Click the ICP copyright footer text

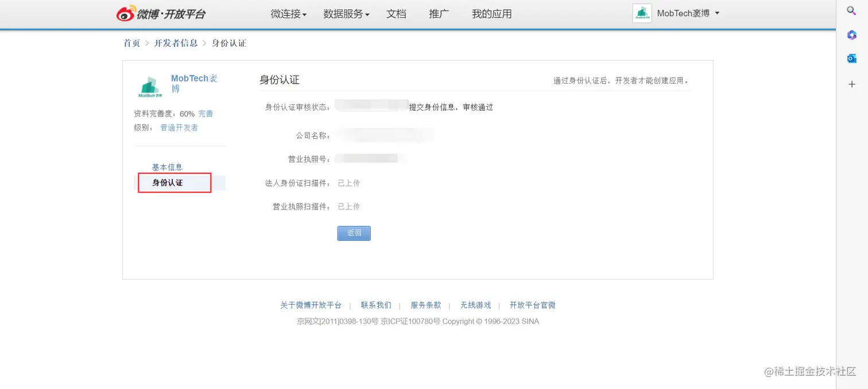tap(418, 321)
